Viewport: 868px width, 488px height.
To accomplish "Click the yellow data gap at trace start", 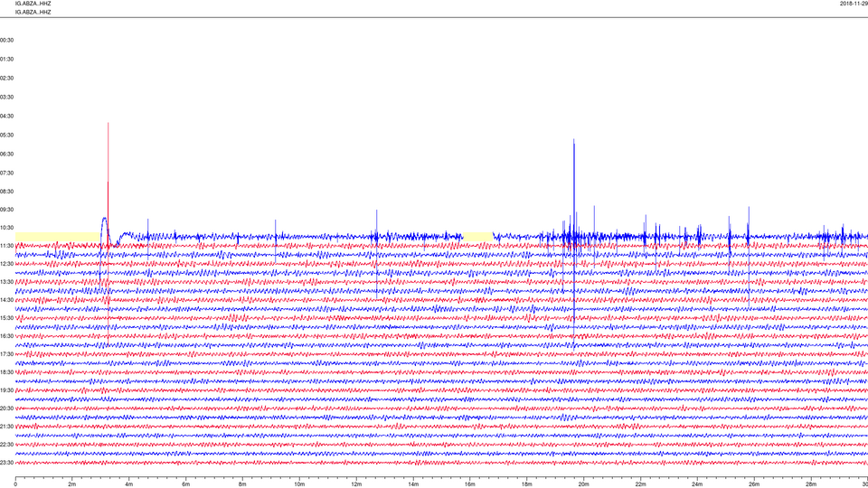I will point(58,237).
